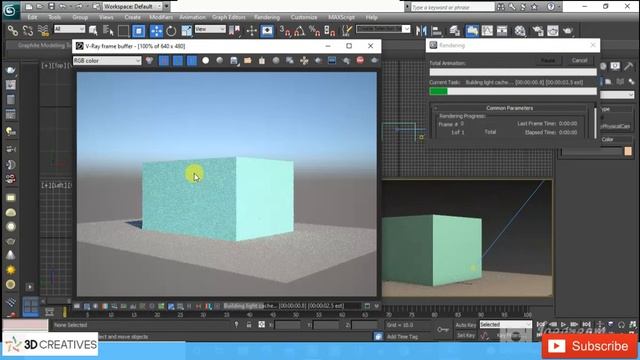Click Pause in the Rendering dialog

[548, 60]
